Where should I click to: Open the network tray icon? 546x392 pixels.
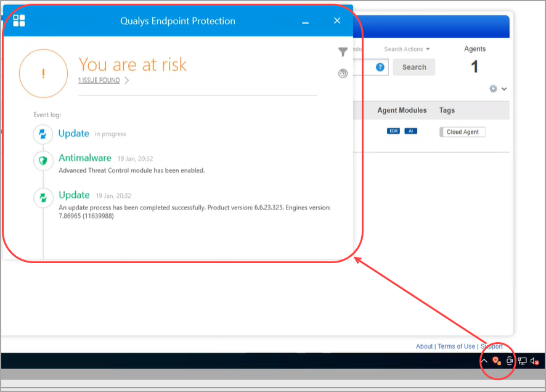coord(523,361)
